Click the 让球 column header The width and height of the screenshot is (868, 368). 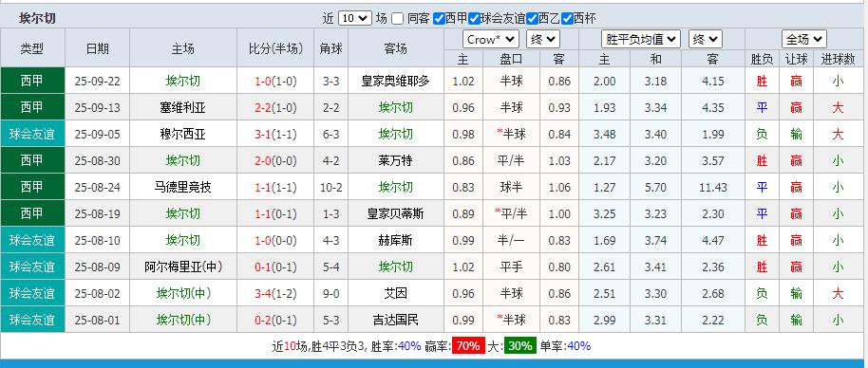tap(796, 59)
